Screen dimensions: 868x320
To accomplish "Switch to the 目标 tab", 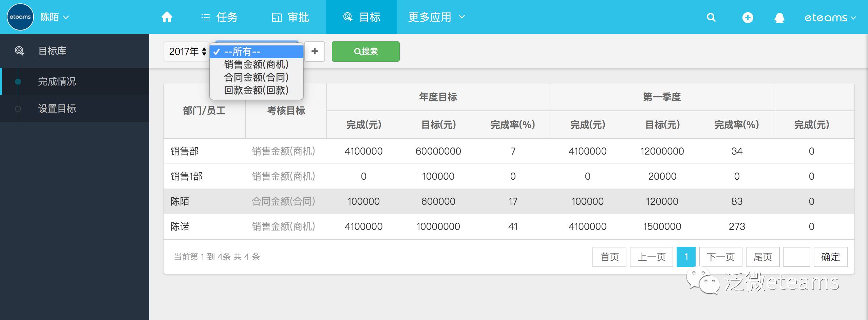I will tap(361, 17).
